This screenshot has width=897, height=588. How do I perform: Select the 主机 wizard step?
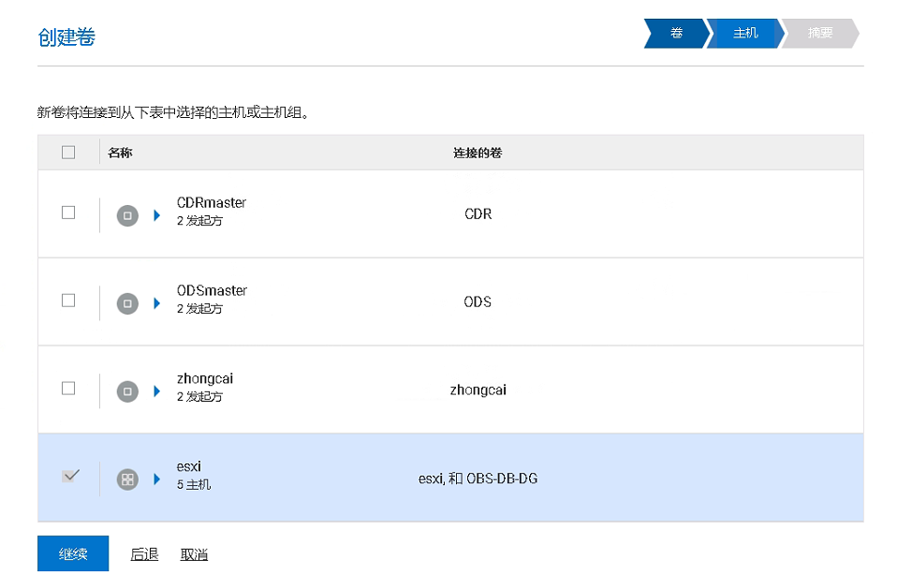[x=745, y=34]
